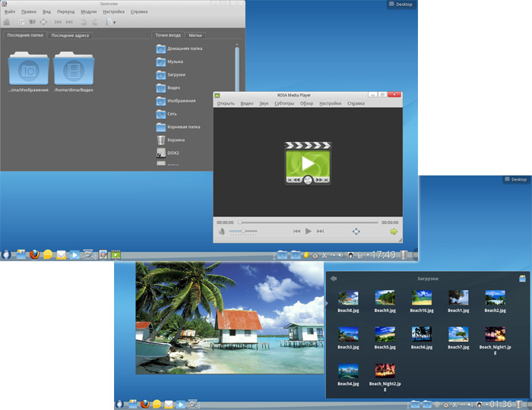Viewport: 532px width, 410px height.
Task: Go back with arrow in Загрузки popup
Action: point(334,279)
